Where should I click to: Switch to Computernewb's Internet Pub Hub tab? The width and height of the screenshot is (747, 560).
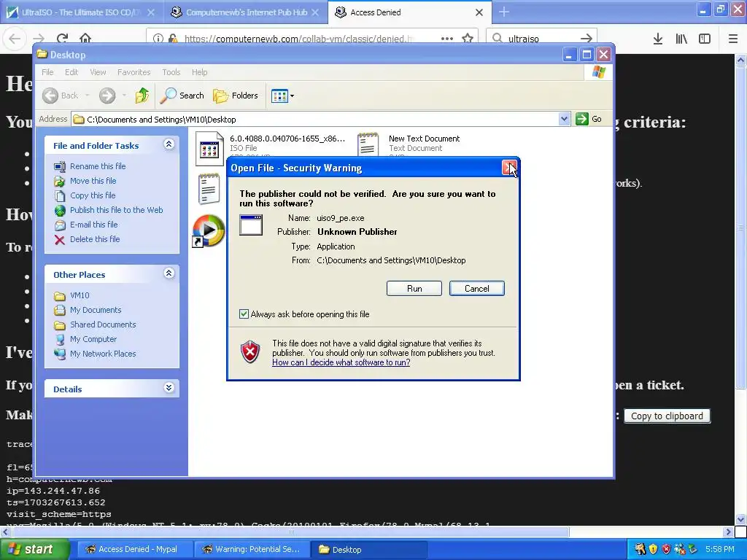click(246, 12)
